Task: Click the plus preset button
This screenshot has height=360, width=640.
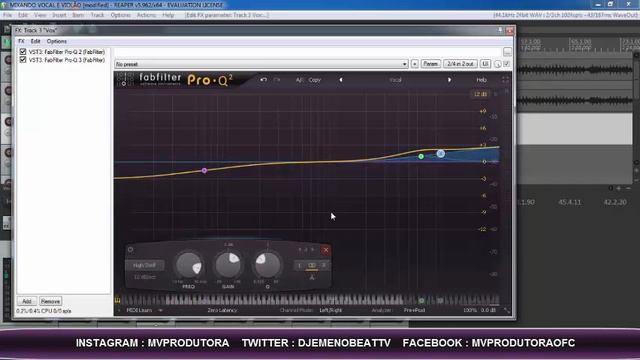Action: click(415, 64)
